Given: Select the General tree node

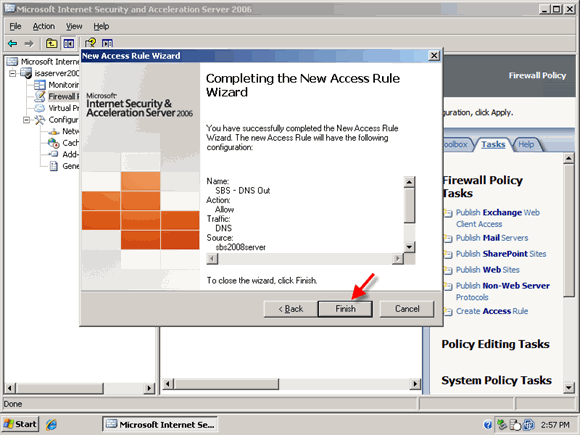Looking at the screenshot, I should pos(70,166).
